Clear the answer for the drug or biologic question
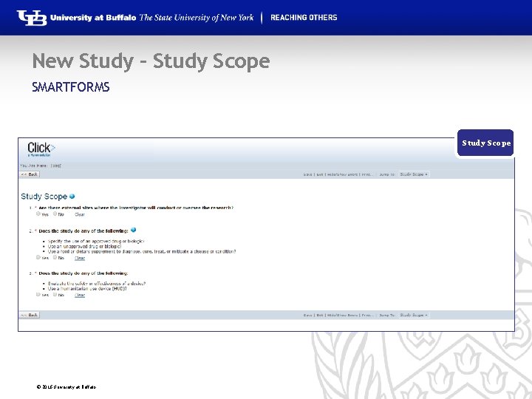The image size is (532, 399). tap(80, 258)
